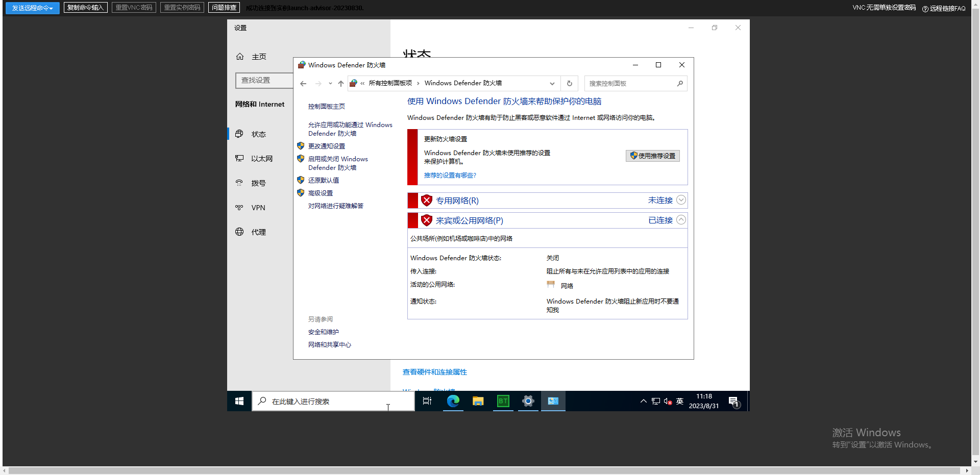The image size is (980, 475).
Task: Click copy command input button
Action: click(x=86, y=8)
